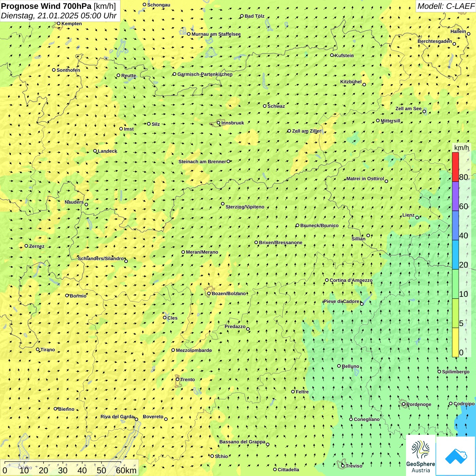This screenshot has width=476, height=476.
Task: Click the Zell am Ziller label
Action: tap(306, 131)
